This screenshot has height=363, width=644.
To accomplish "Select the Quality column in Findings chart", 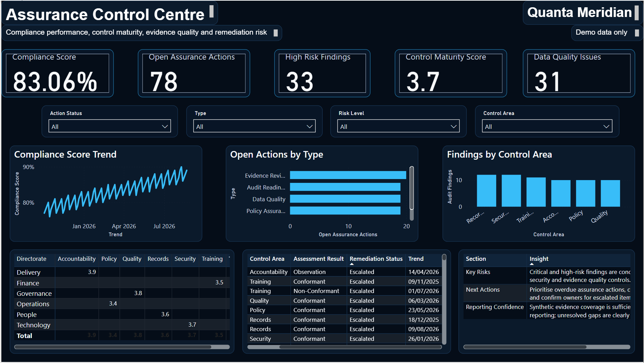I will tap(610, 194).
